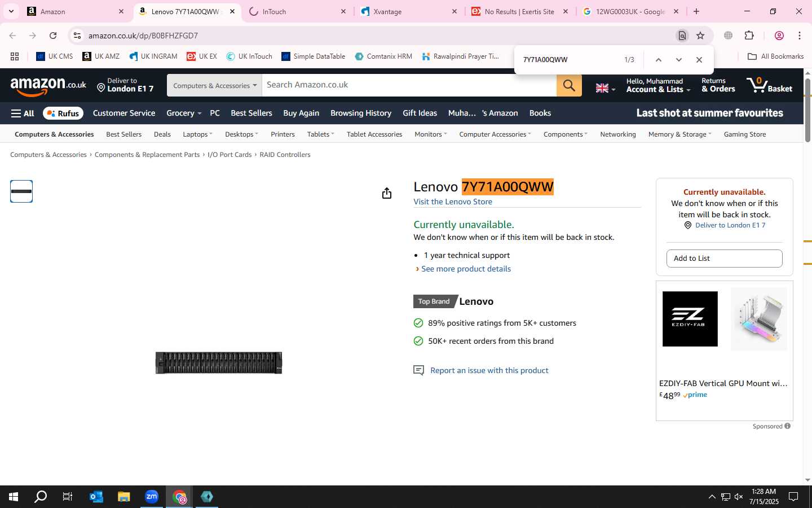Click the Sponsored info icon
Viewport: 812px width, 508px height.
click(787, 426)
